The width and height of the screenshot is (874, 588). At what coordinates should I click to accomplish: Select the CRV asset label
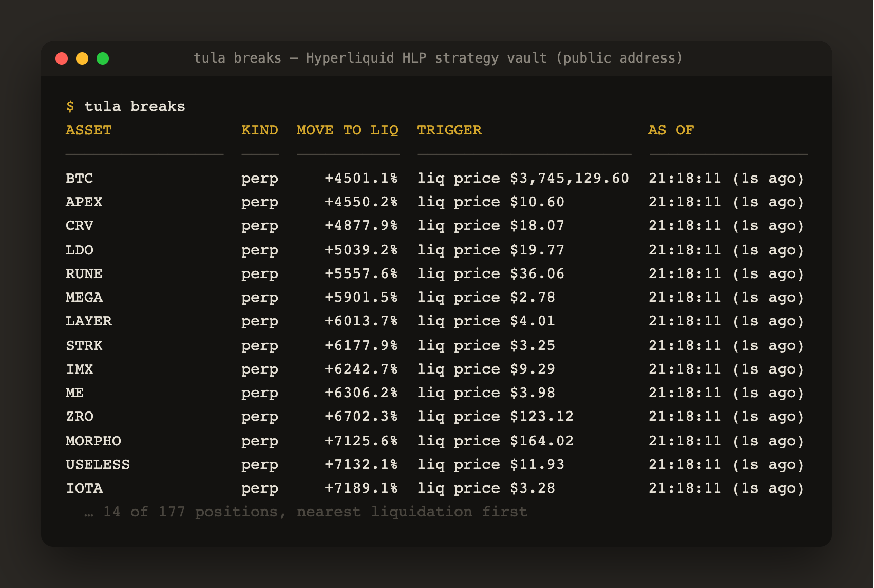(x=80, y=226)
